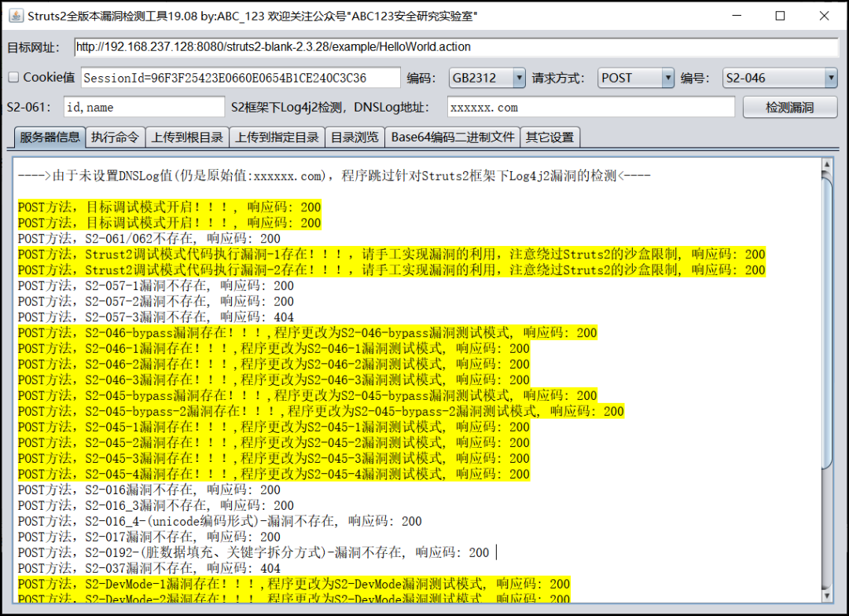
Task: Click the scrollbar down arrow in output
Action: coord(826,596)
